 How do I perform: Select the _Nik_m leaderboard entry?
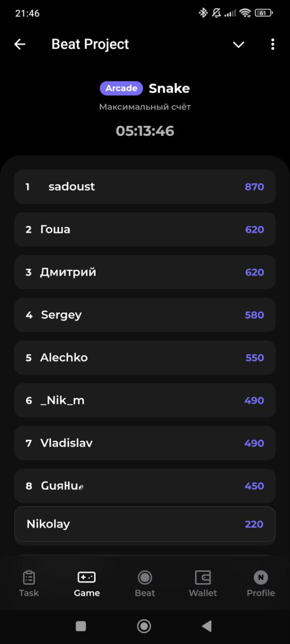coord(145,400)
